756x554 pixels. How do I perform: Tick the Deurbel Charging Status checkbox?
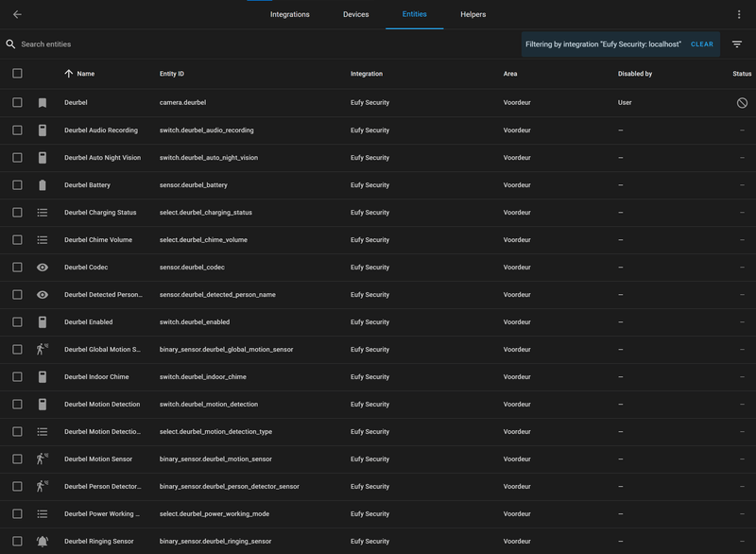tap(17, 213)
